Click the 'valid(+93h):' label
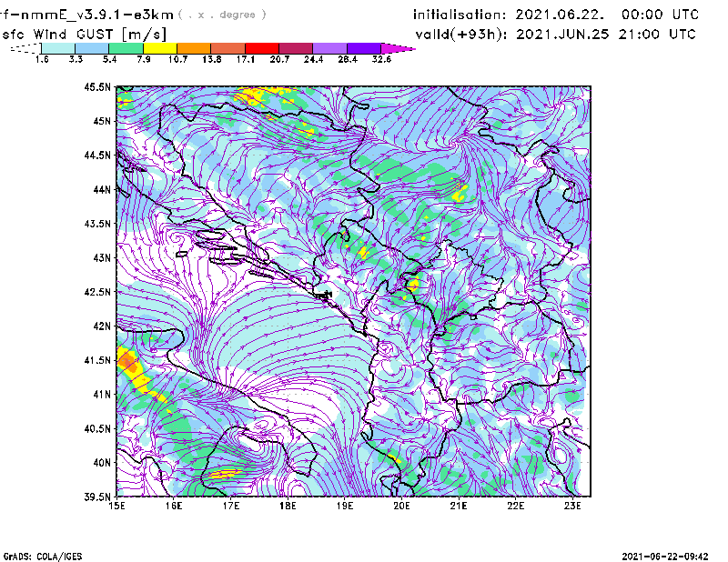 click(x=461, y=35)
